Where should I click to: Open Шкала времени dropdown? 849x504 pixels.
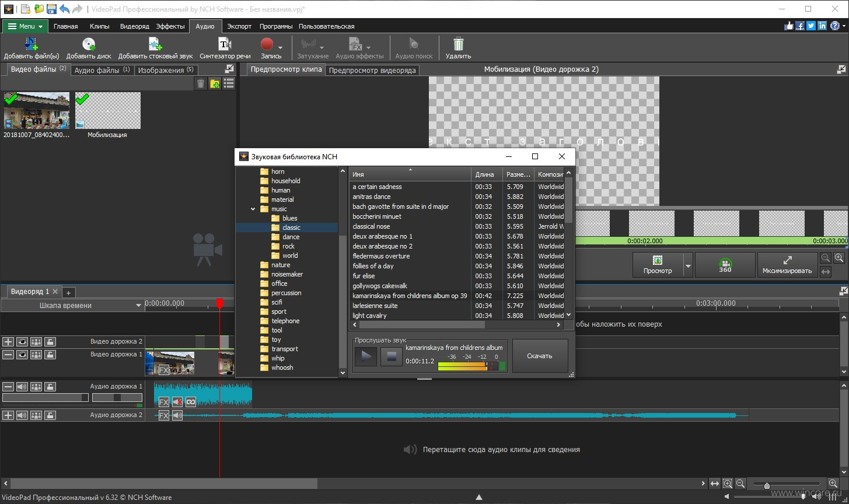(x=138, y=305)
